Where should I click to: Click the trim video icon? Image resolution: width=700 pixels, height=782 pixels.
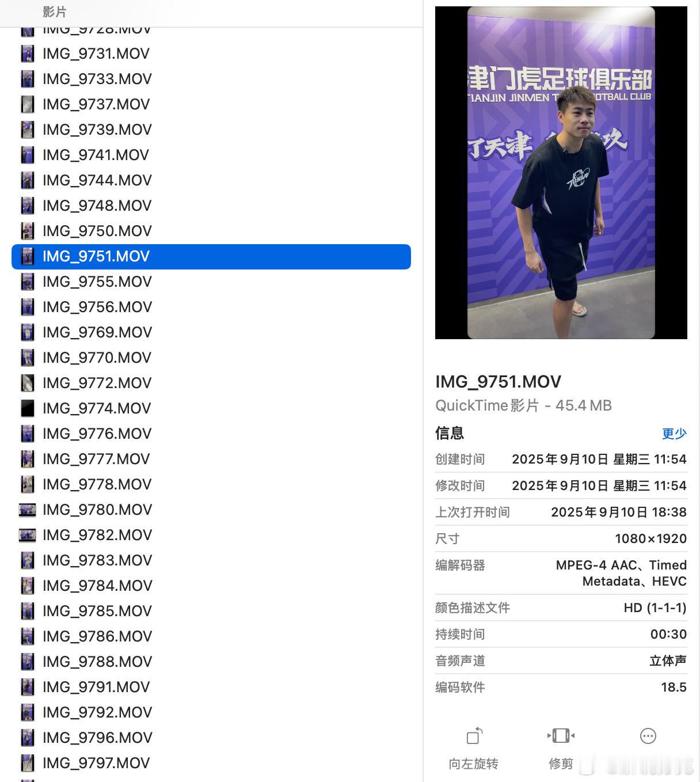[x=561, y=735]
